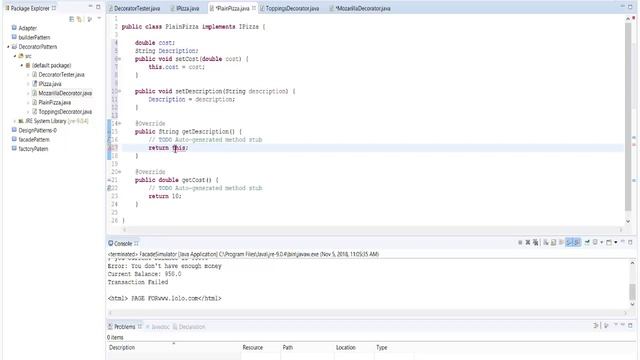Click the Display Selected Console icon
Screen dimensions: 640x360
coord(596,242)
